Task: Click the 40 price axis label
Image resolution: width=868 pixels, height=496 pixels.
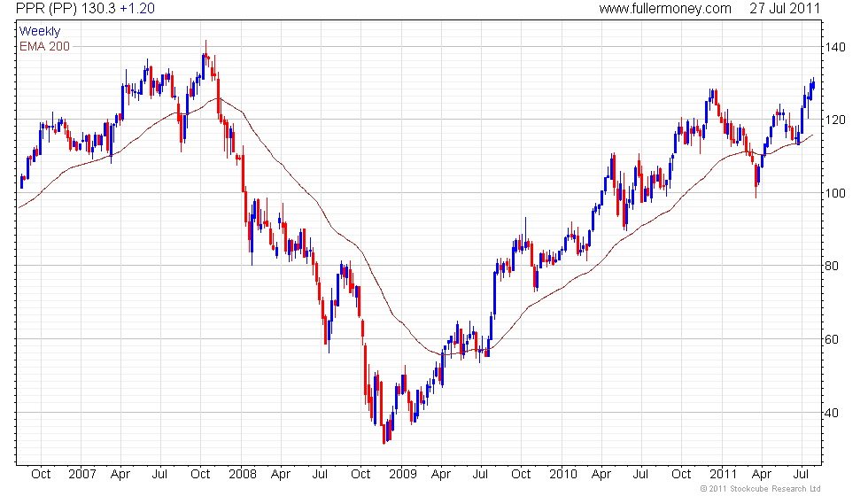Action: pos(832,413)
